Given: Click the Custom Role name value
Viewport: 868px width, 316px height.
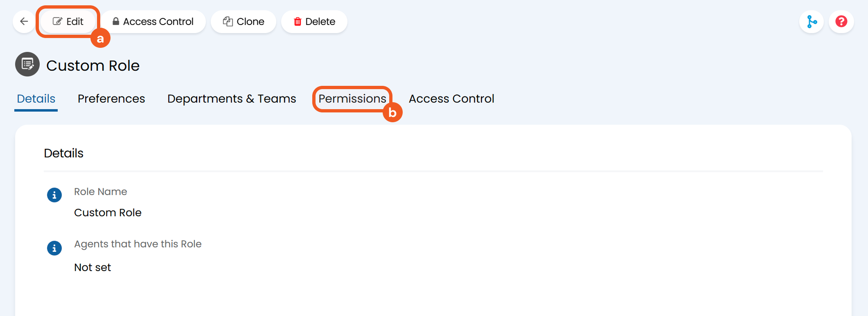Looking at the screenshot, I should coord(108,213).
